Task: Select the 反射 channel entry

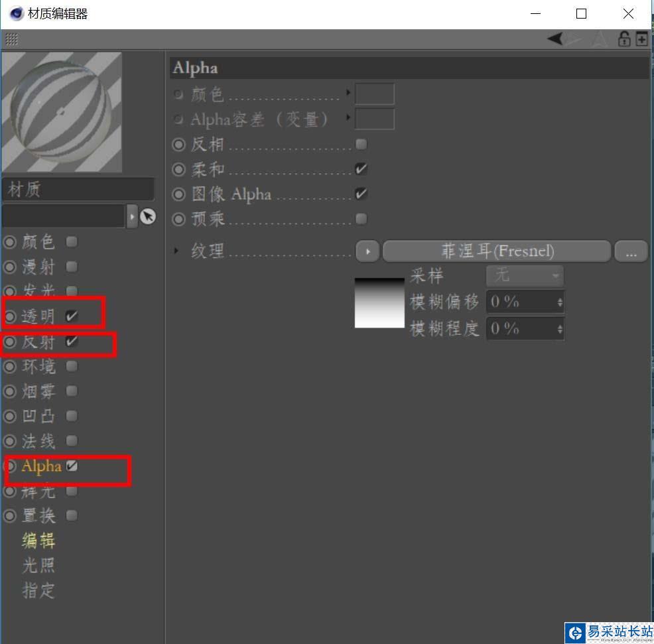Action: tap(38, 342)
